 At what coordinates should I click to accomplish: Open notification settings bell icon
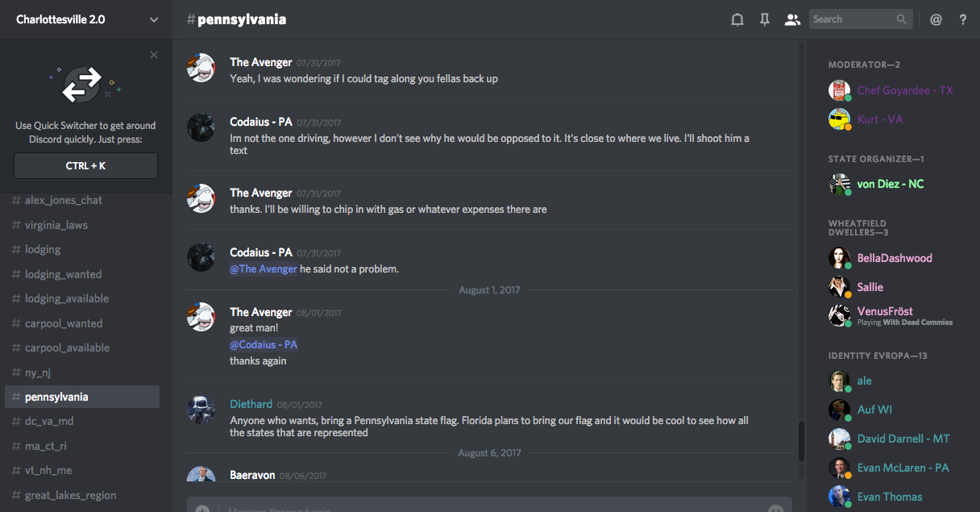click(x=737, y=19)
